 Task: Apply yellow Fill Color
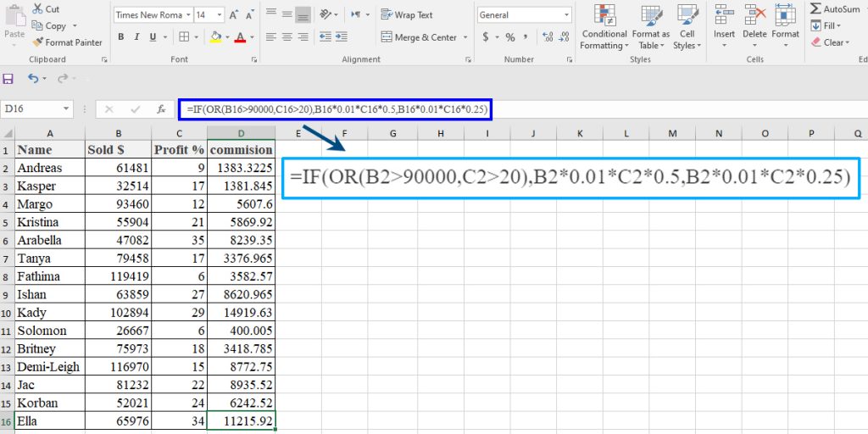[216, 37]
